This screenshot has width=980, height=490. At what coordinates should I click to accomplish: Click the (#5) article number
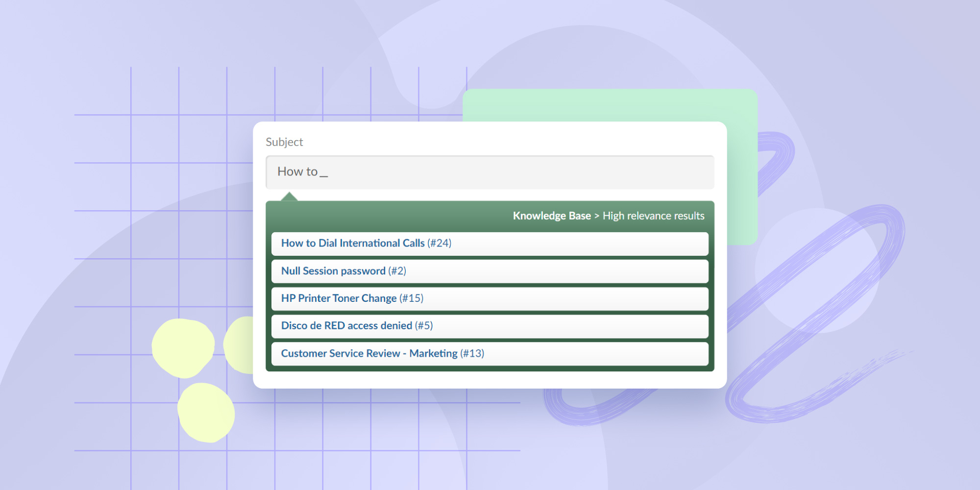click(424, 326)
